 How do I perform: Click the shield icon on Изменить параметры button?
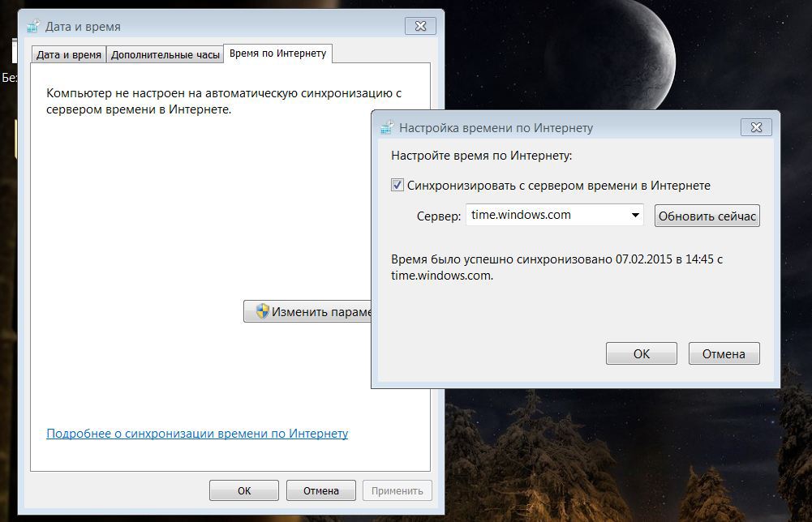263,311
